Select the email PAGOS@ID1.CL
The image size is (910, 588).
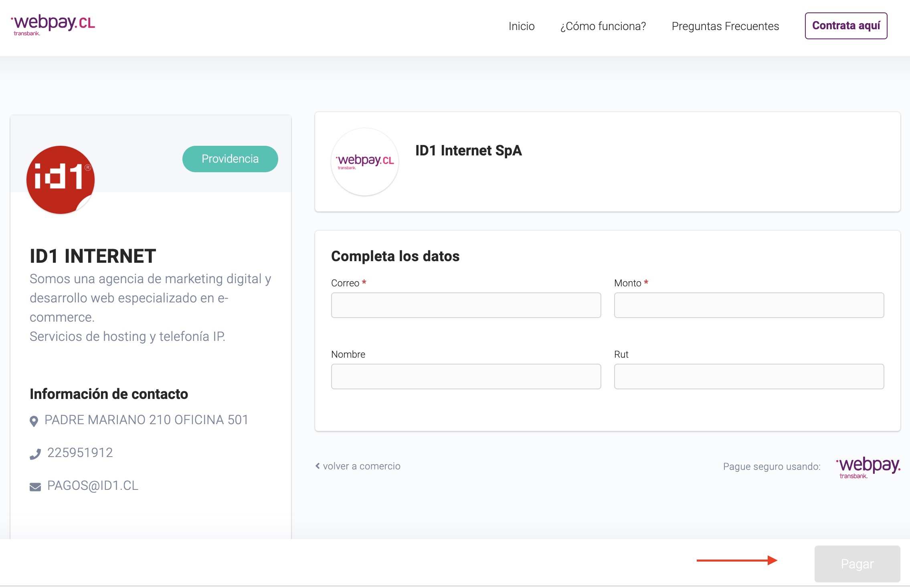pos(93,485)
